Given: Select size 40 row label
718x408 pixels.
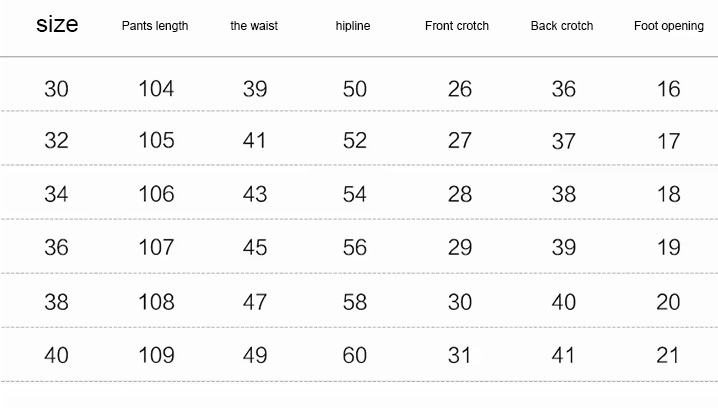Looking at the screenshot, I should pyautogui.click(x=56, y=355).
